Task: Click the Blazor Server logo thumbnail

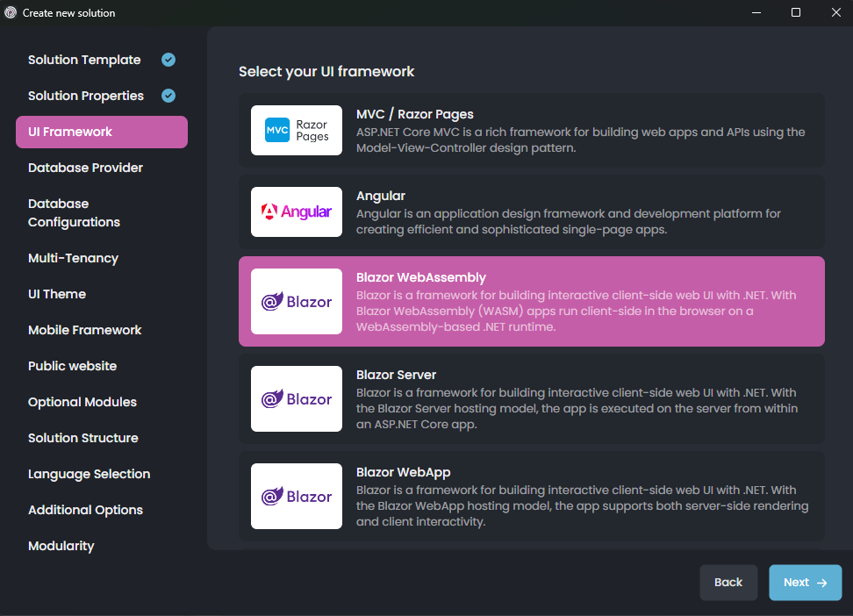Action: 297,398
